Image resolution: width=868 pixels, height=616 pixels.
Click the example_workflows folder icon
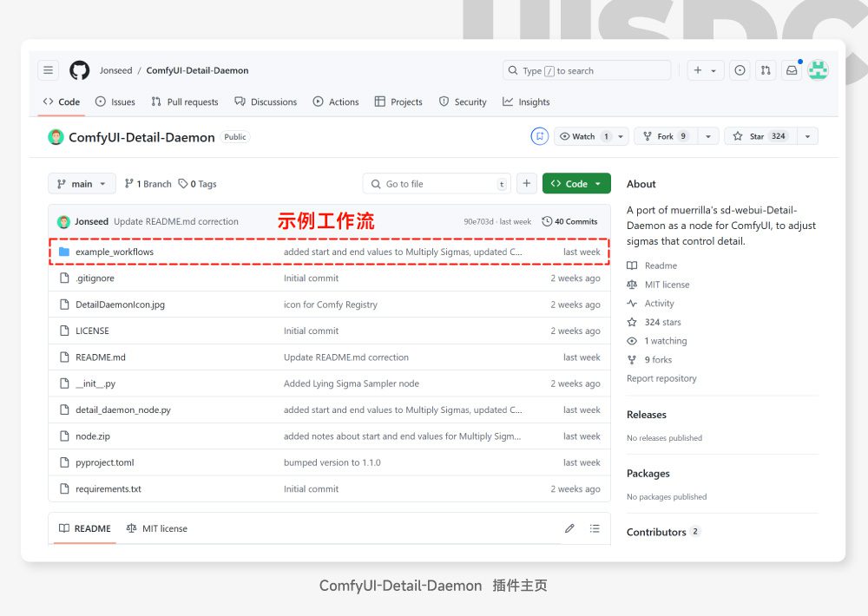[64, 252]
